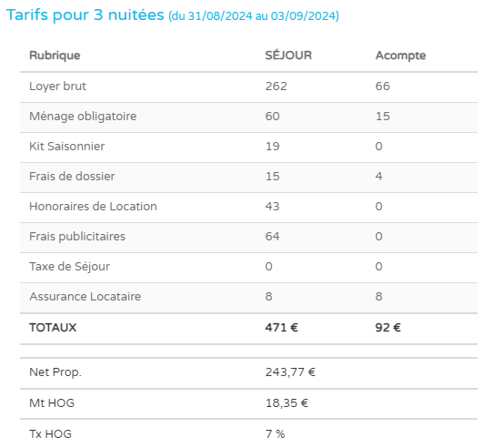Click the Honoraires de Location acompte value 0

[x=378, y=206]
